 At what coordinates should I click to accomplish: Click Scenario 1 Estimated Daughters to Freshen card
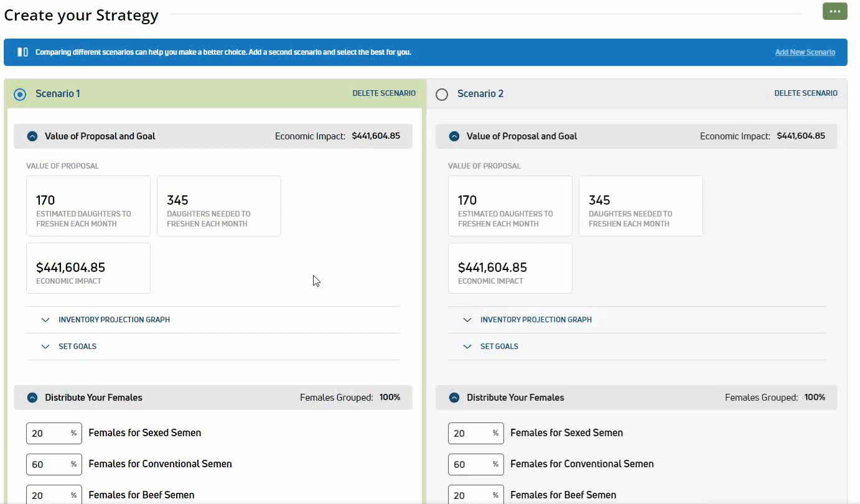(88, 206)
